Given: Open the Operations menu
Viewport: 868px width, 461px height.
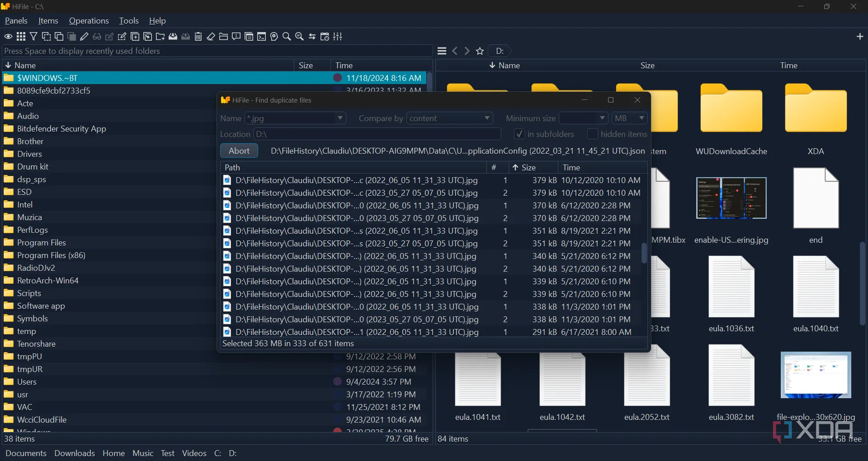Looking at the screenshot, I should point(89,21).
